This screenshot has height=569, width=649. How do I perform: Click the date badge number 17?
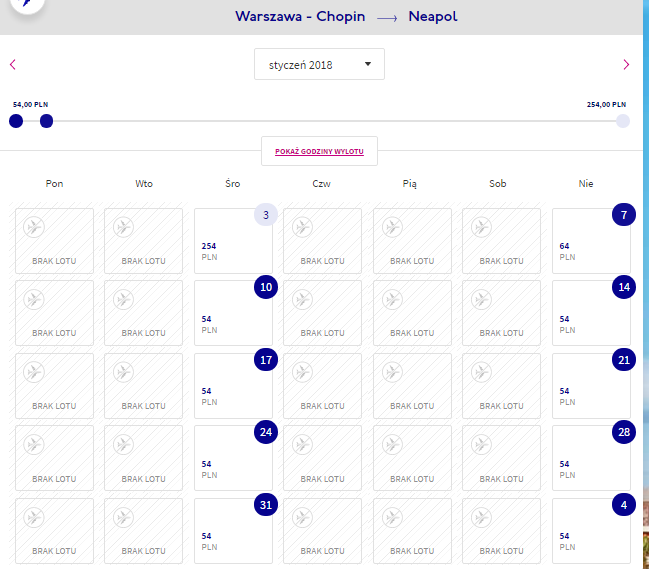[266, 360]
